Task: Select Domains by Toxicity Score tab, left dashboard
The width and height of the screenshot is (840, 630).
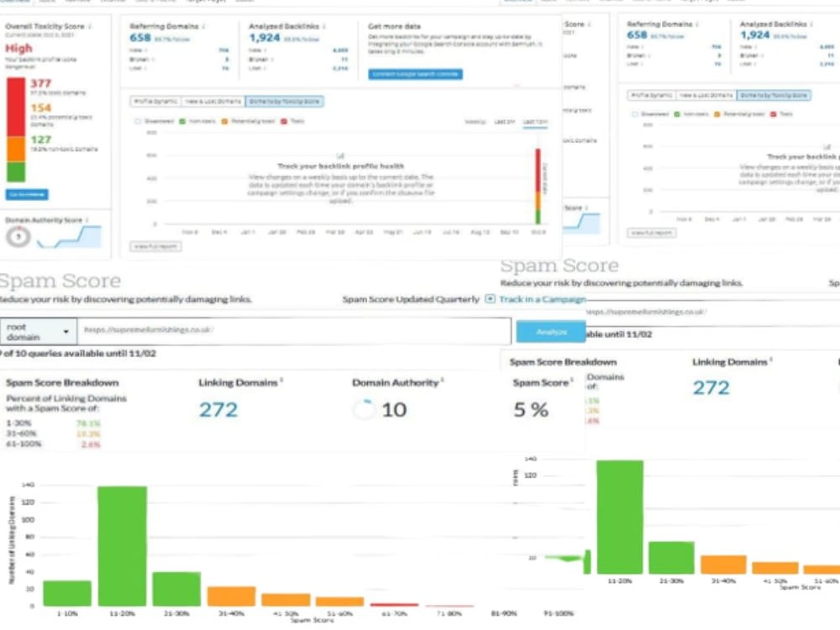Action: tap(285, 102)
